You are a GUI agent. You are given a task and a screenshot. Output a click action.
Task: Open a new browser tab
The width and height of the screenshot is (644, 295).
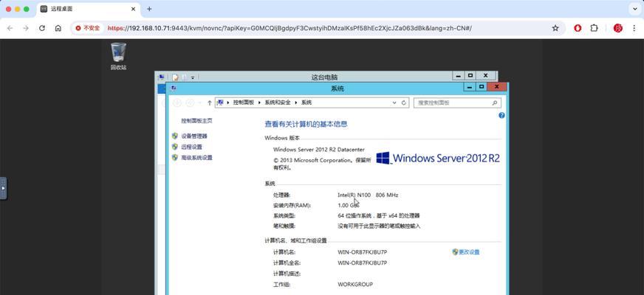149,9
